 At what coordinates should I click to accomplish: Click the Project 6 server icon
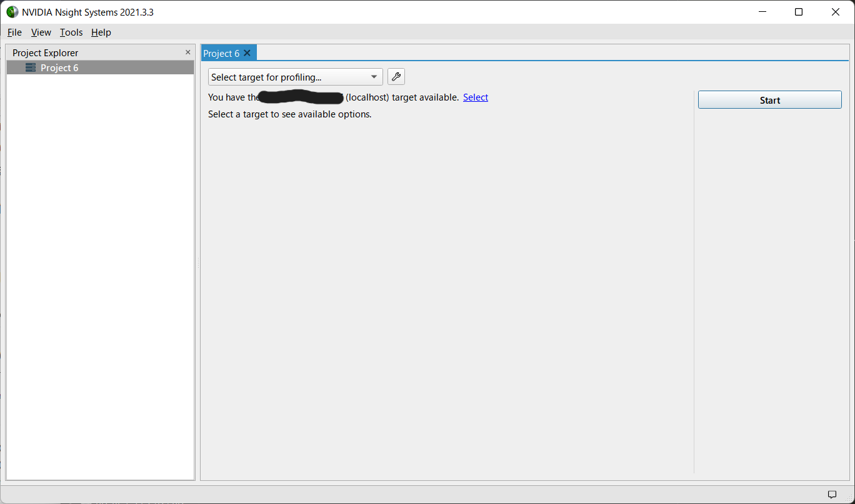tap(31, 67)
